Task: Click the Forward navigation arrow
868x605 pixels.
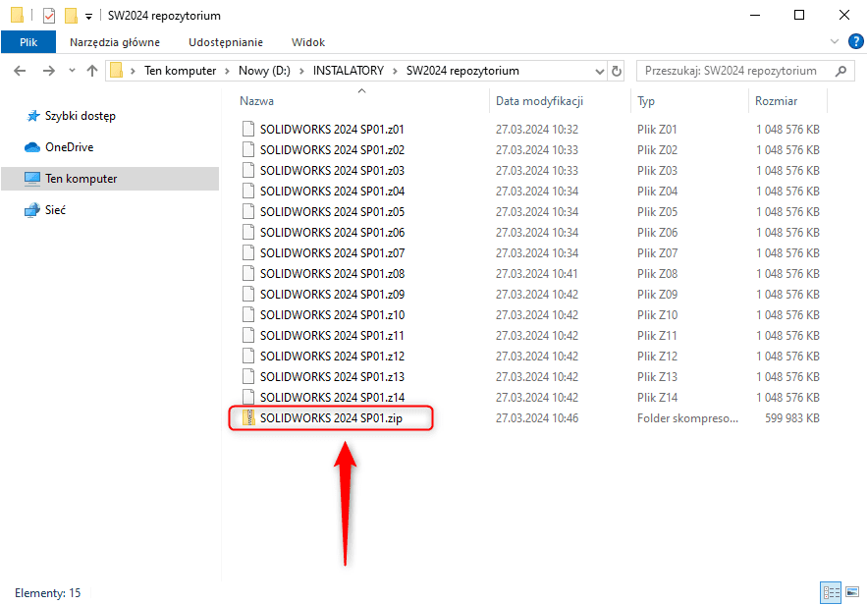Action: [x=49, y=71]
